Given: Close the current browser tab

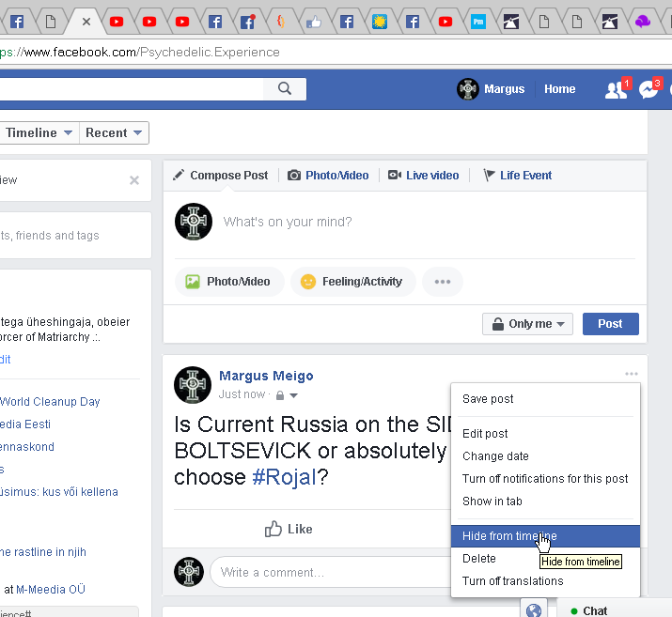Looking at the screenshot, I should coord(86,22).
